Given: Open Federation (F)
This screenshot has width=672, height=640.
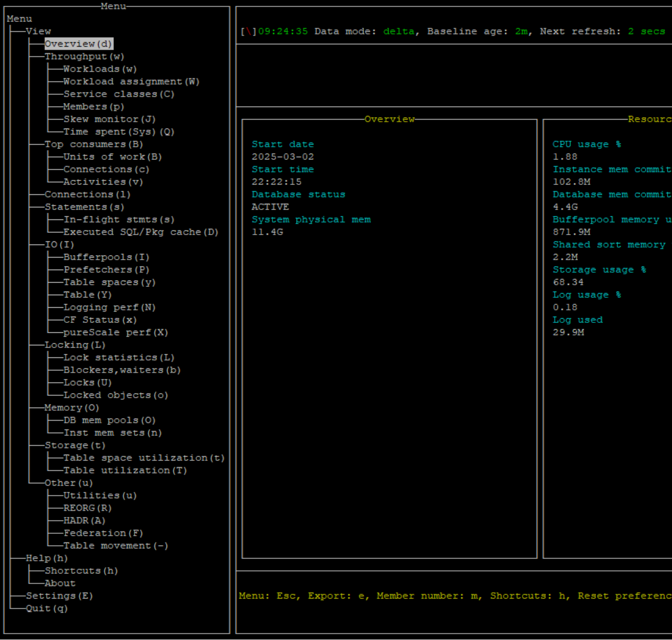Looking at the screenshot, I should pyautogui.click(x=103, y=533).
